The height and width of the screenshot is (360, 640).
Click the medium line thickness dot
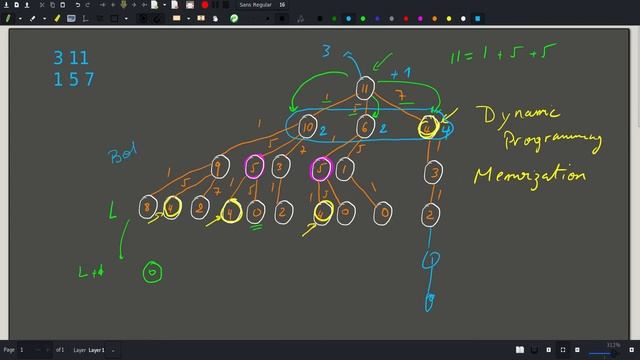tap(267, 19)
